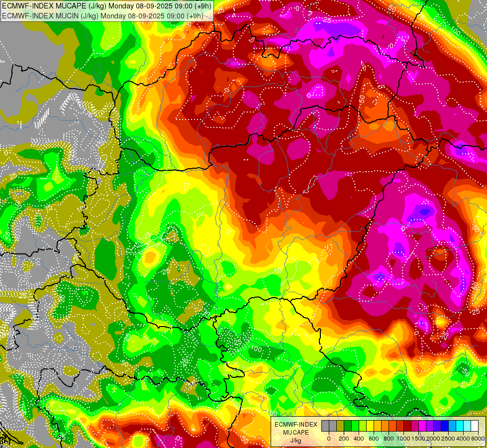Select the lime yellow-green legend swatch
The width and height of the screenshot is (487, 448).
[363, 426]
